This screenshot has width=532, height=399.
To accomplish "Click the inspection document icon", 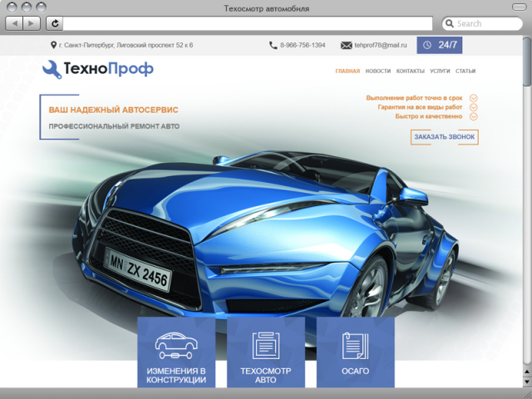I will click(266, 346).
